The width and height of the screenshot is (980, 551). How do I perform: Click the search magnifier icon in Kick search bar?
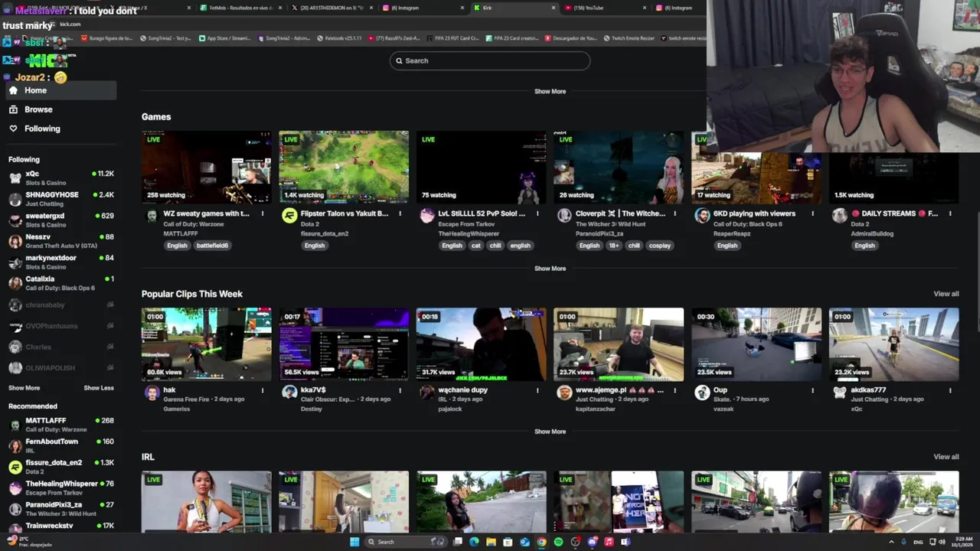[398, 60]
